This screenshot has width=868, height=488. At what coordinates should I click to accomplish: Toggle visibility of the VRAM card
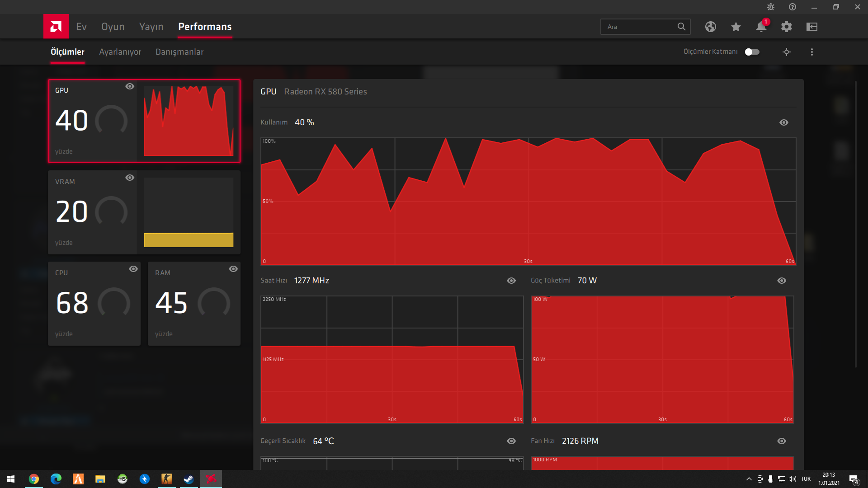130,178
